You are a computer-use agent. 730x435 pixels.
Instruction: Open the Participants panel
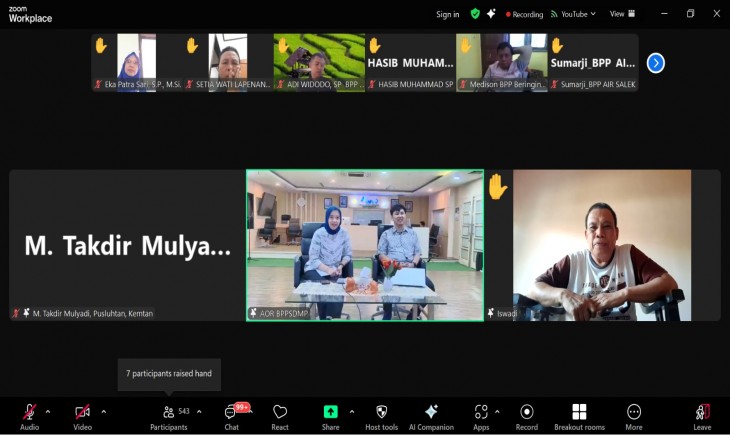(169, 416)
